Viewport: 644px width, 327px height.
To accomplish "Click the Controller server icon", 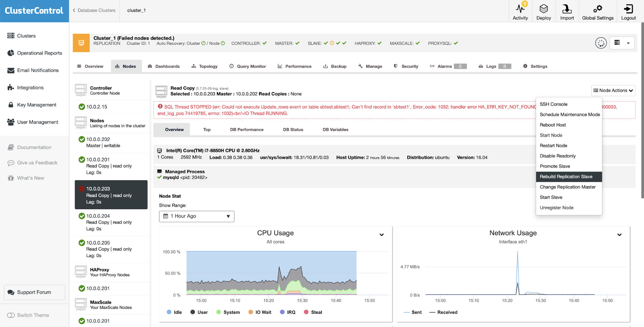I will (81, 90).
